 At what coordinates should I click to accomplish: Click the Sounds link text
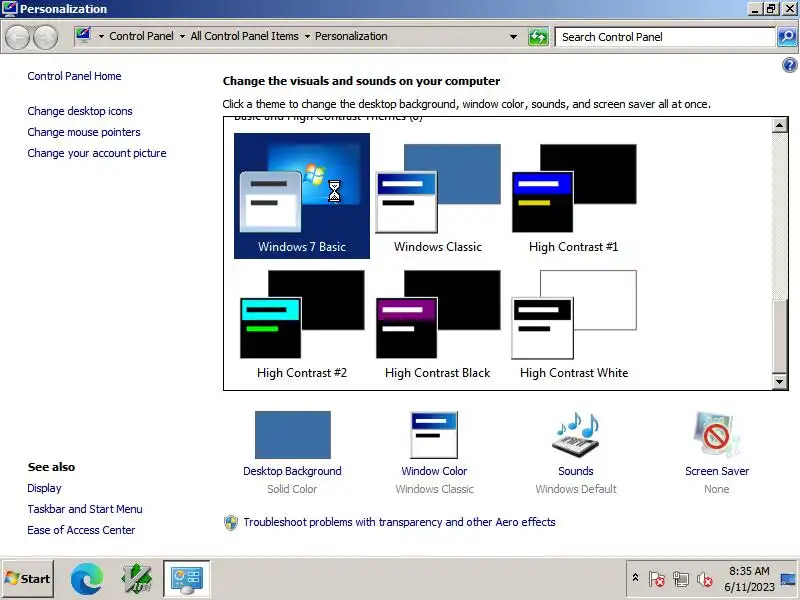(576, 471)
